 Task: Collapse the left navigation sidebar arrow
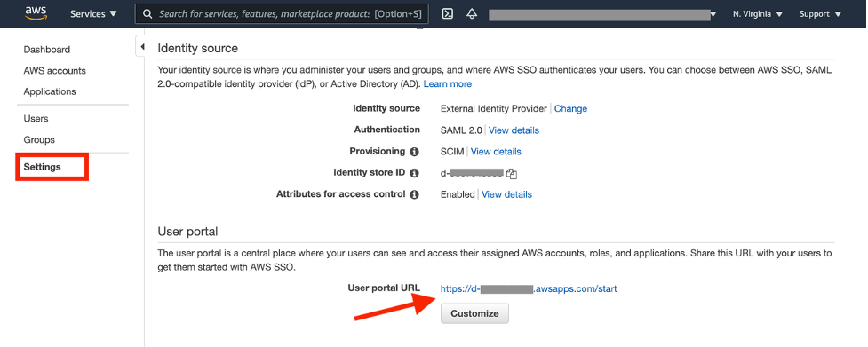pyautogui.click(x=142, y=47)
